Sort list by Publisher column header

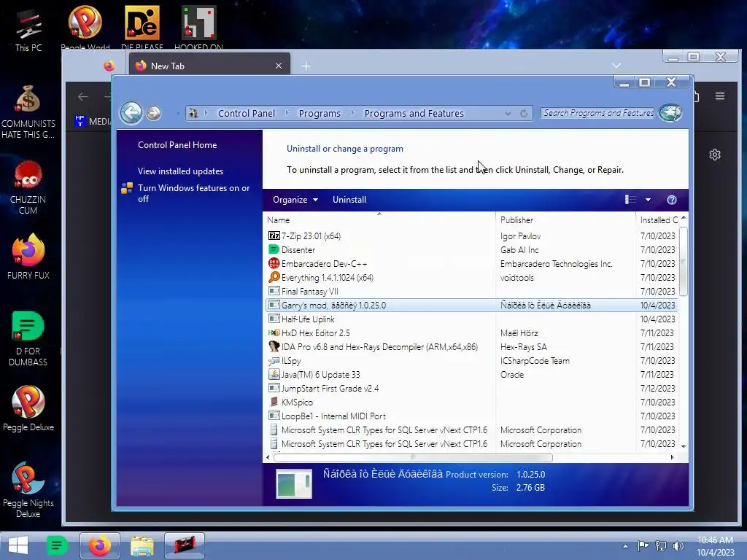click(565, 220)
